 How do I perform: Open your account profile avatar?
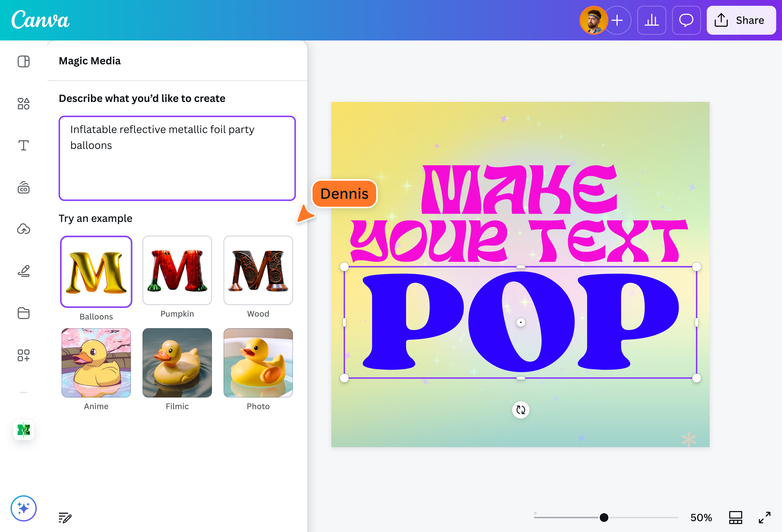pos(594,20)
